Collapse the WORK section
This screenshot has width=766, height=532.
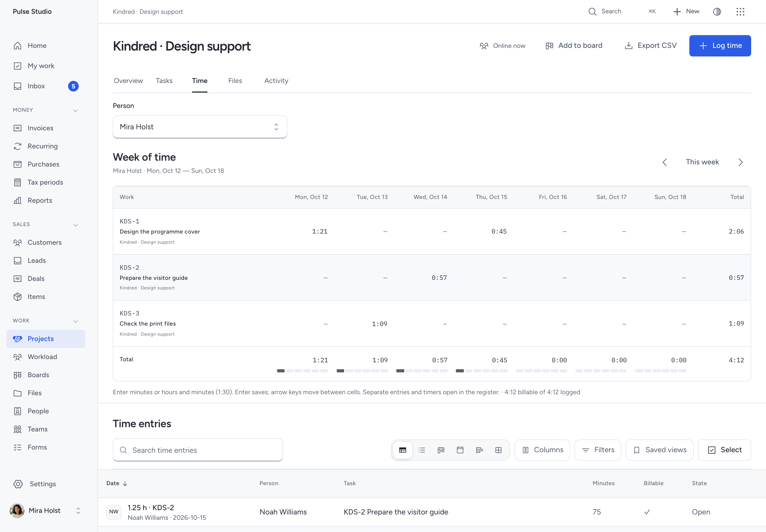pyautogui.click(x=76, y=321)
